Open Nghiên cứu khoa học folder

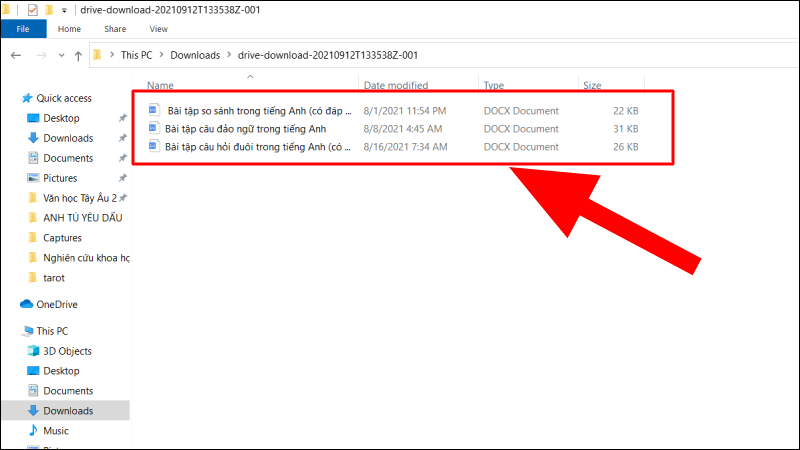tap(86, 258)
